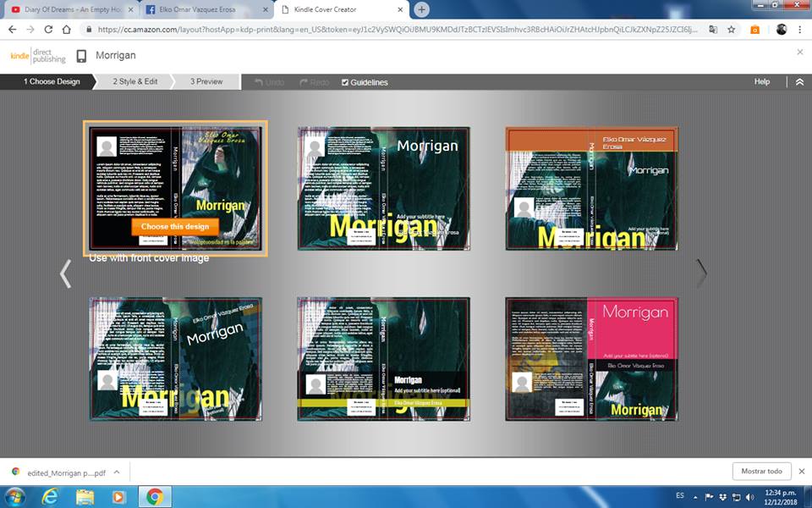
Task: Click the device icon beside Morrigan title
Action: tap(81, 57)
